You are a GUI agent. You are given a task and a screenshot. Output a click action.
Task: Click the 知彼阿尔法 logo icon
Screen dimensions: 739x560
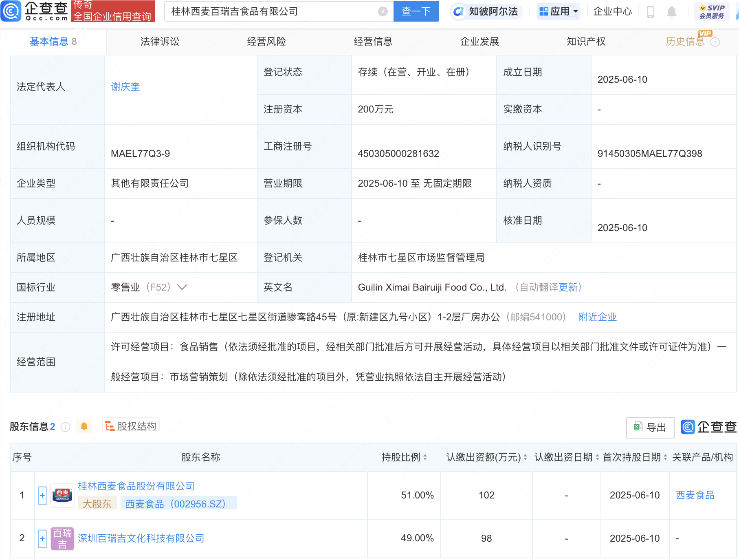click(x=459, y=11)
